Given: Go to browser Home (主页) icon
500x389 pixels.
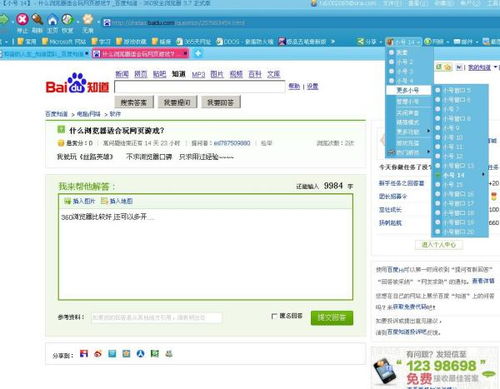Looking at the screenshot, I should (x=52, y=20).
